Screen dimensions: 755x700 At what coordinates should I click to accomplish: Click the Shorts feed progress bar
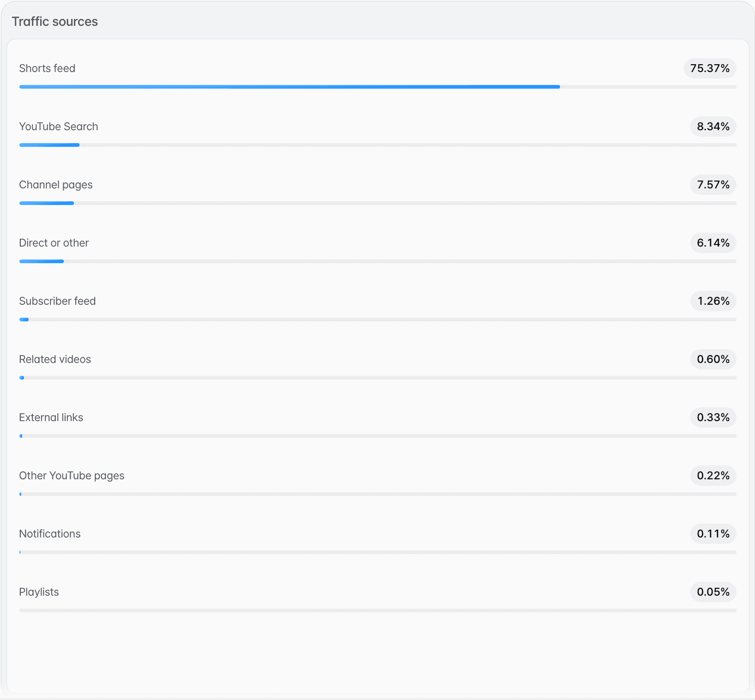tap(377, 87)
